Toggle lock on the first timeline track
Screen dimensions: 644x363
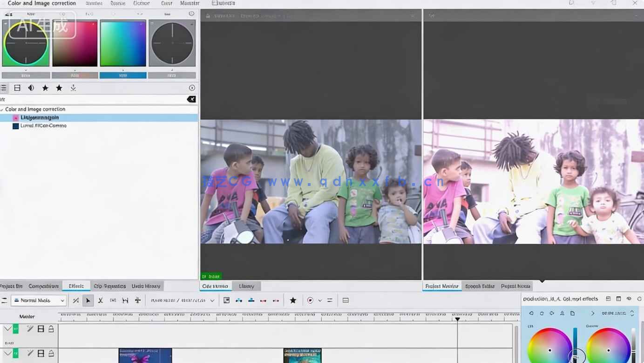51,329
